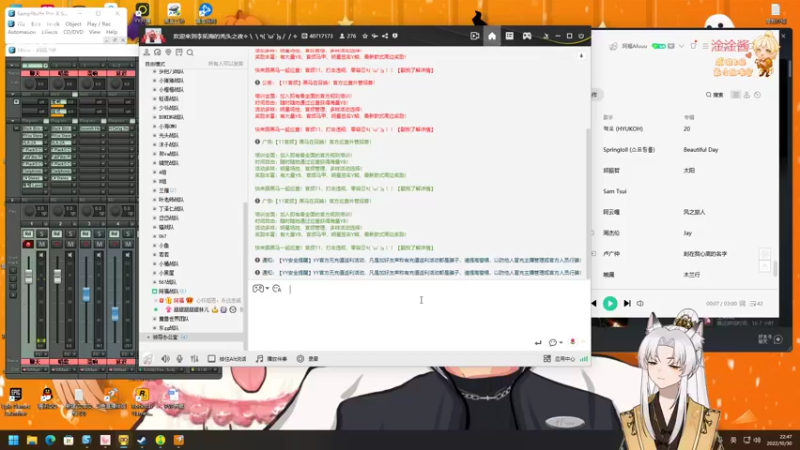
Task: Click the location pin icon above channel list
Action: coord(168,53)
